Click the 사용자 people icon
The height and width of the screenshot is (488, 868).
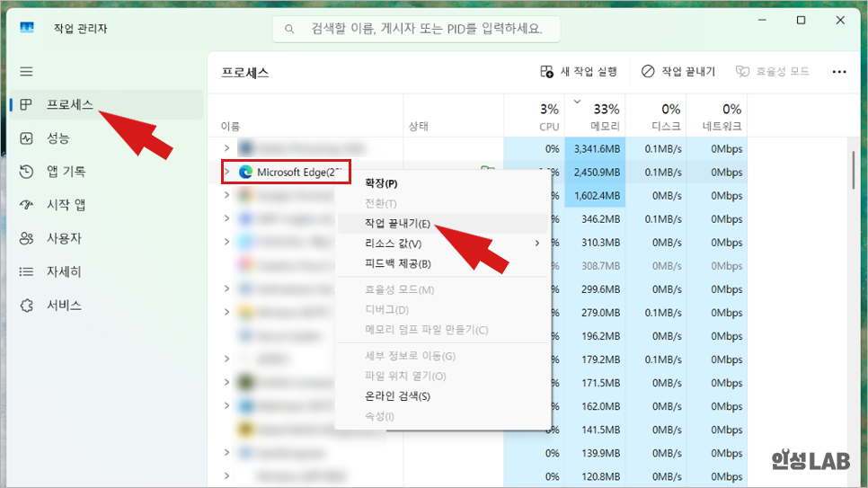[26, 239]
